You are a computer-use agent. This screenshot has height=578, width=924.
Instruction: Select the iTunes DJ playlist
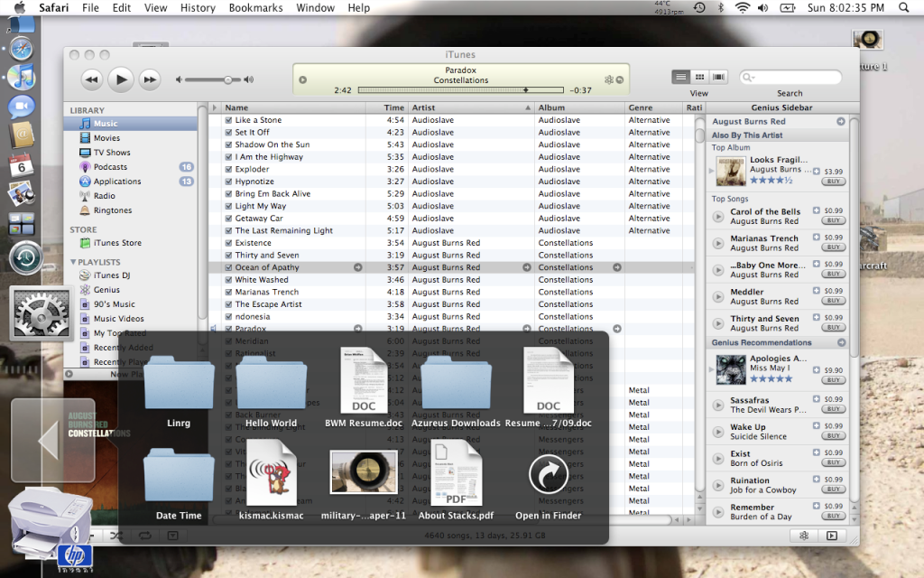pos(112,275)
